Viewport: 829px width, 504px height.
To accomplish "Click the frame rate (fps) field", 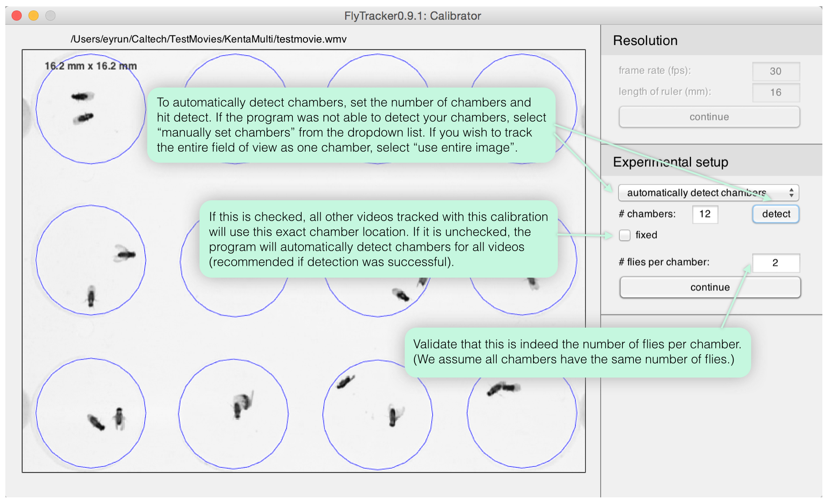I will pyautogui.click(x=775, y=71).
